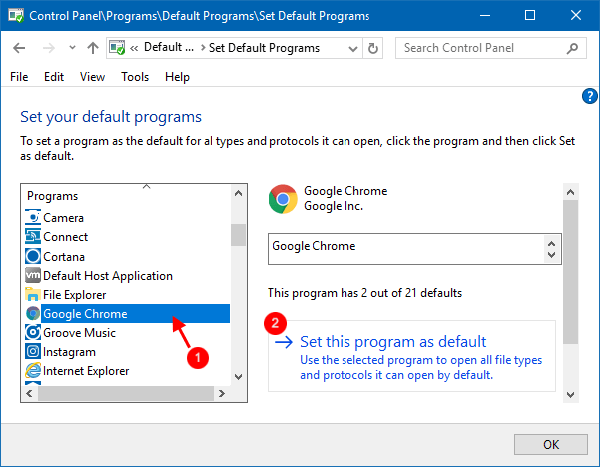
Task: Click the Instagram icon
Action: point(33,351)
